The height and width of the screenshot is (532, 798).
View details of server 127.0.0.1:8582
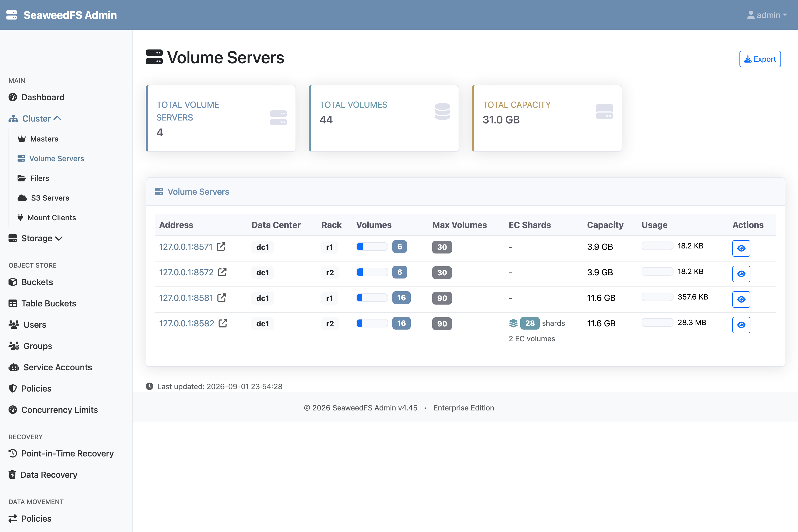(741, 325)
